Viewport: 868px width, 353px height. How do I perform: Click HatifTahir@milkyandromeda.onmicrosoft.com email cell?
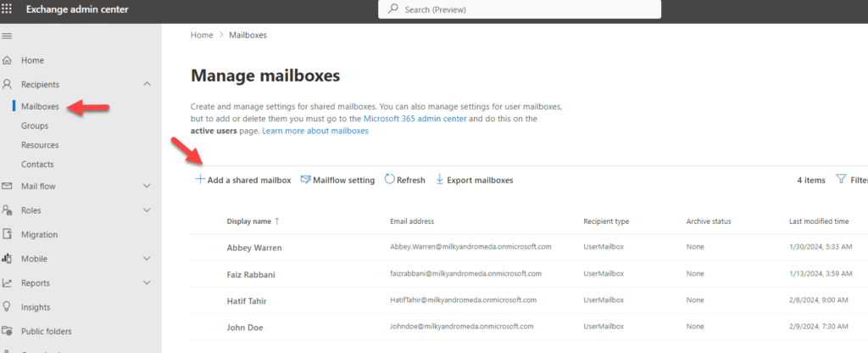[464, 300]
